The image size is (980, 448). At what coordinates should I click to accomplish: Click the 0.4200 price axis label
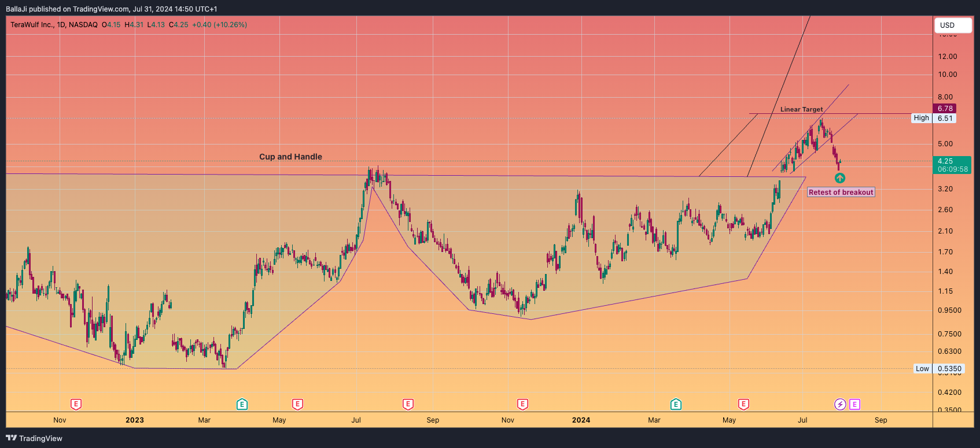tap(949, 393)
